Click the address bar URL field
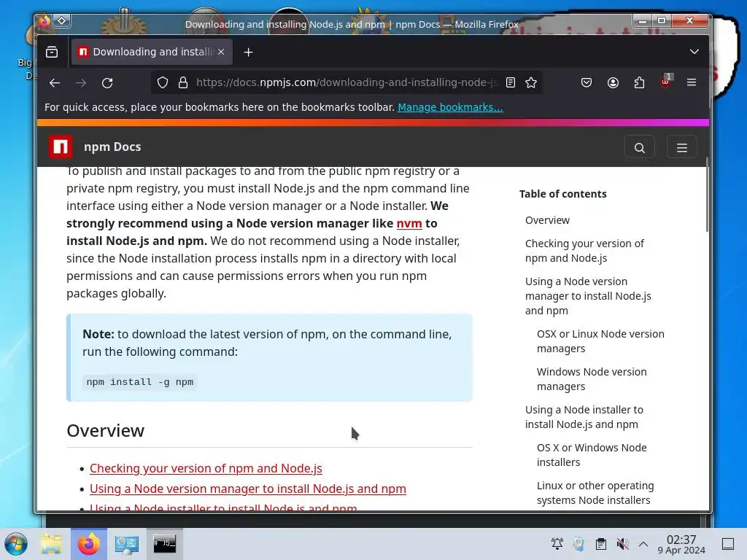Viewport: 747px width, 560px height. tap(347, 82)
